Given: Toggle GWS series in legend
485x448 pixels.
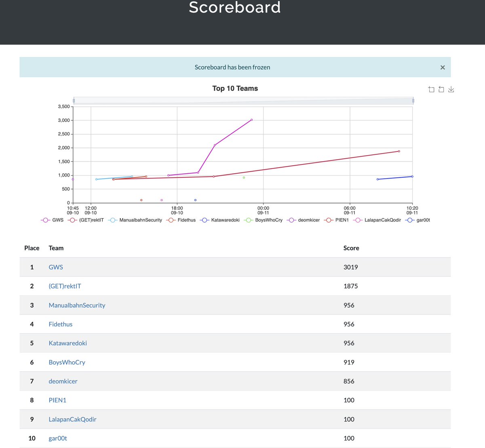Looking at the screenshot, I should [52, 220].
